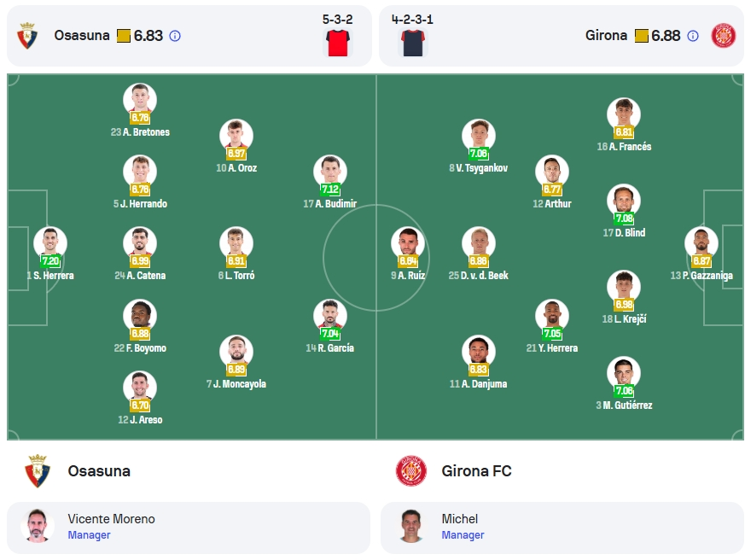The height and width of the screenshot is (560, 745).
Task: Click the Girona FC crest beside the manager section
Action: tap(411, 471)
